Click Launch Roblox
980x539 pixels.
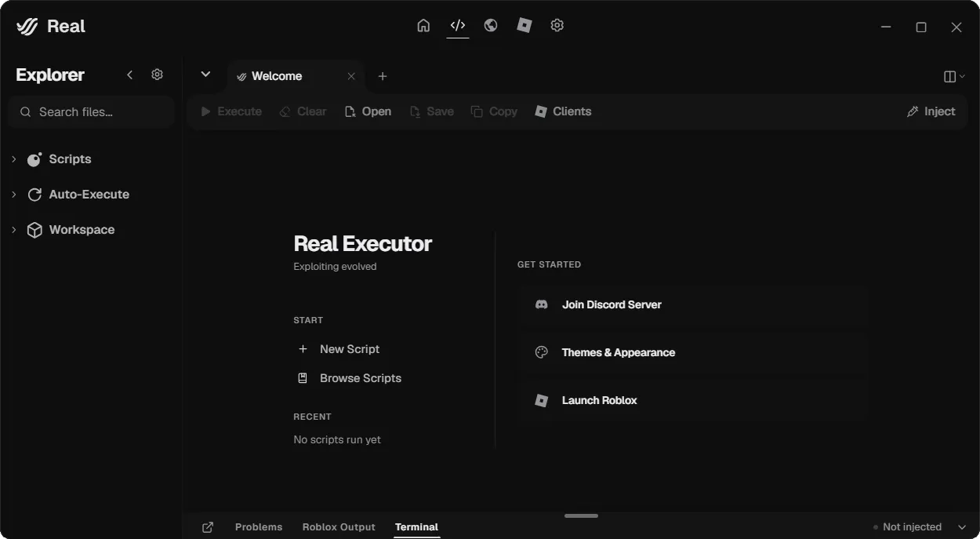point(693,400)
